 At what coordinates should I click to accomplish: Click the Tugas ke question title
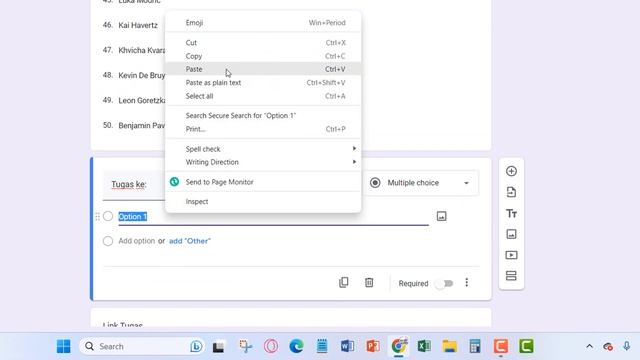tap(129, 184)
